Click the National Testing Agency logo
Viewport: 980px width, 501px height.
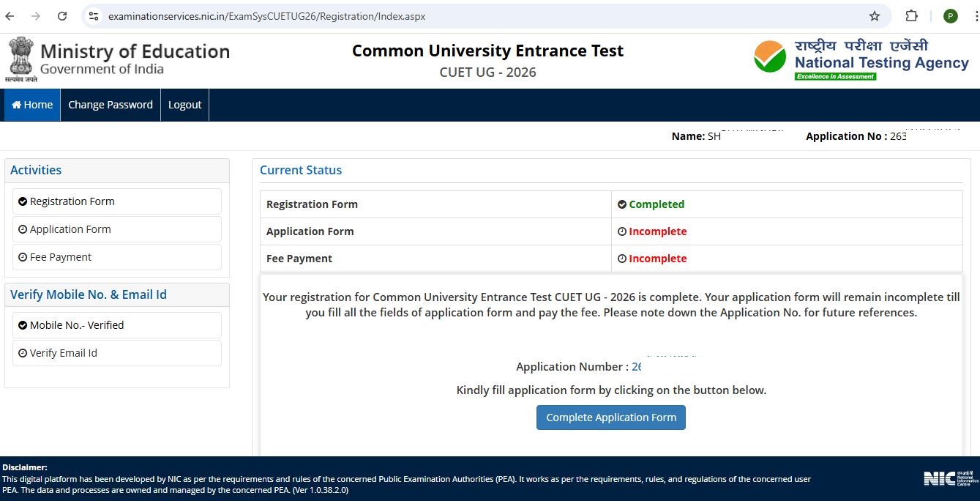(861, 58)
